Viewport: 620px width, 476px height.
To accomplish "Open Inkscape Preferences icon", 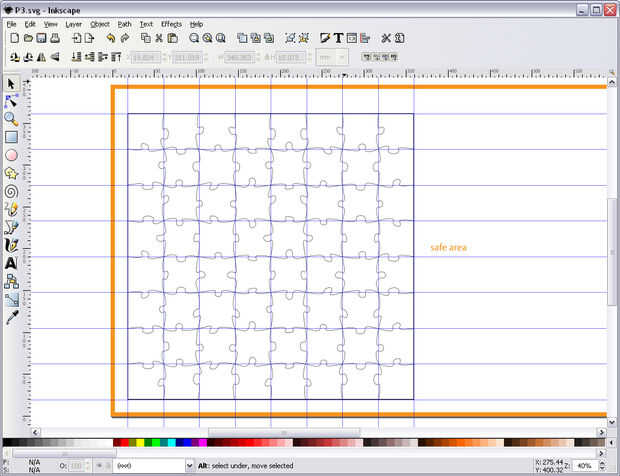I will pyautogui.click(x=386, y=38).
